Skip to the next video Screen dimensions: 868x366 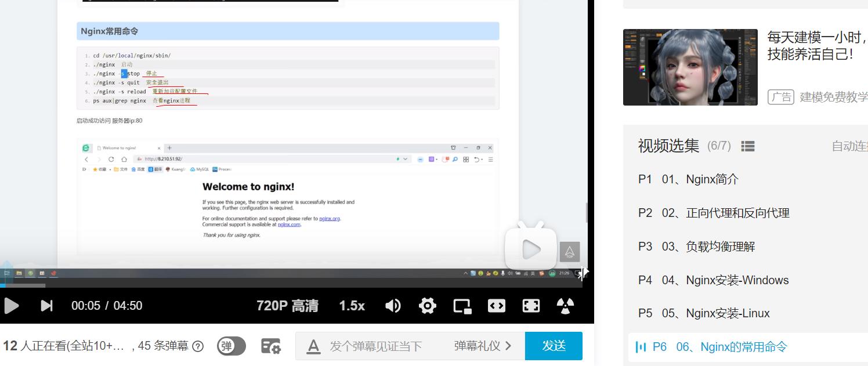click(46, 306)
